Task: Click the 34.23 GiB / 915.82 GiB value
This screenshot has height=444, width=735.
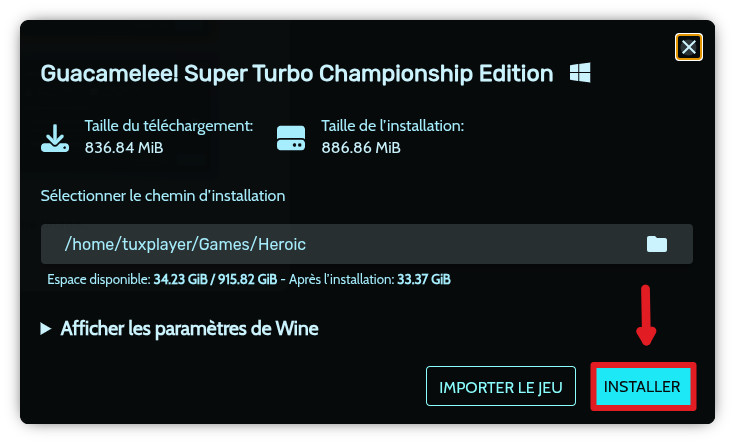Action: (x=215, y=279)
